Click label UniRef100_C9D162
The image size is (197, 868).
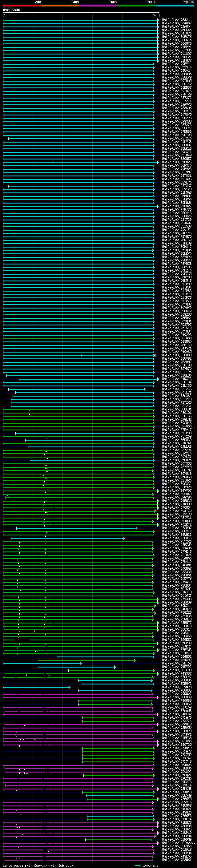tap(177, 664)
